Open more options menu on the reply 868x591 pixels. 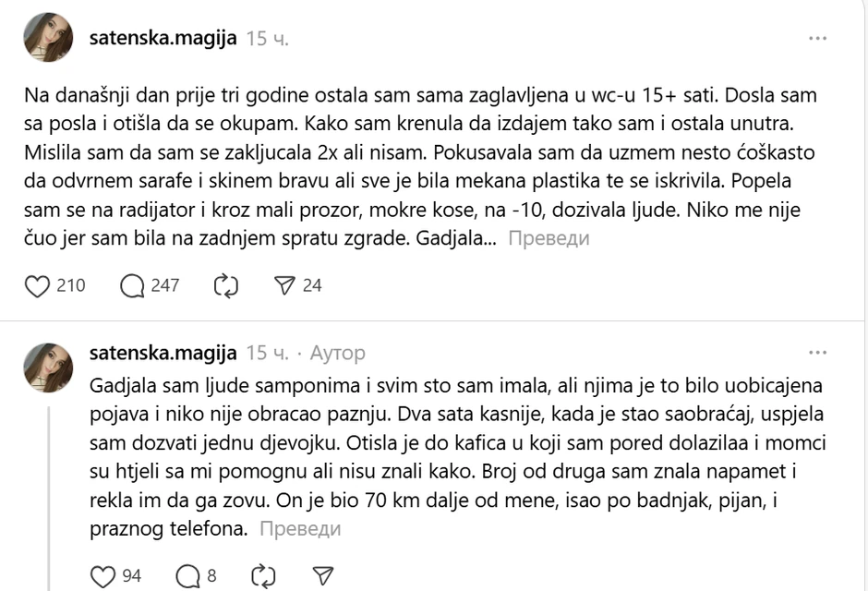817,353
